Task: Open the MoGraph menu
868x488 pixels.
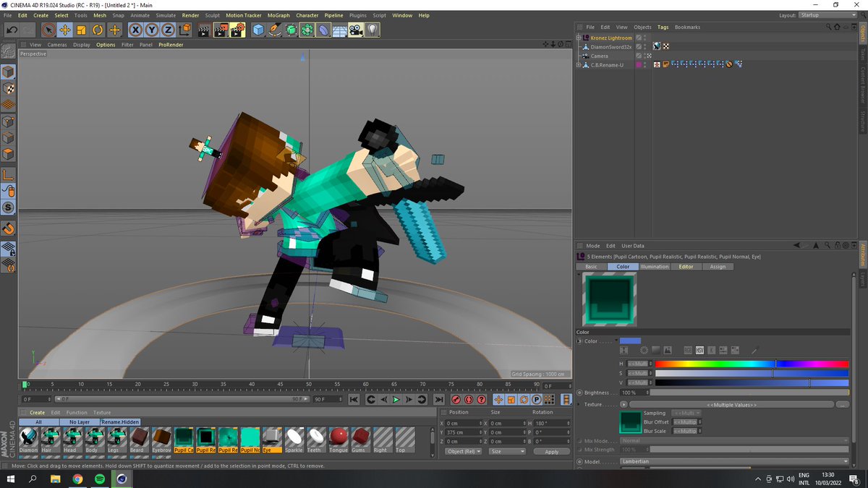Action: click(278, 15)
